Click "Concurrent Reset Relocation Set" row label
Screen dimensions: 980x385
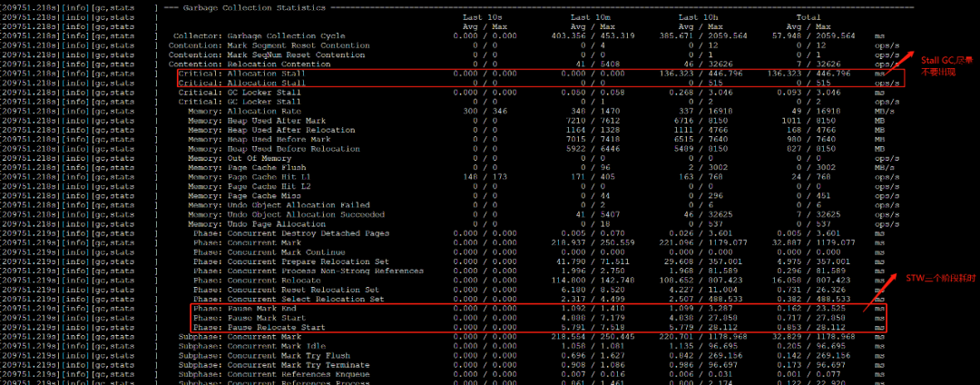[303, 290]
